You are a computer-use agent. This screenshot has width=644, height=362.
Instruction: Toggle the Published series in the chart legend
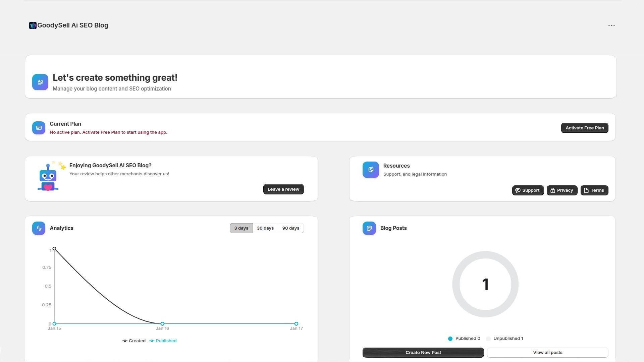(x=163, y=341)
